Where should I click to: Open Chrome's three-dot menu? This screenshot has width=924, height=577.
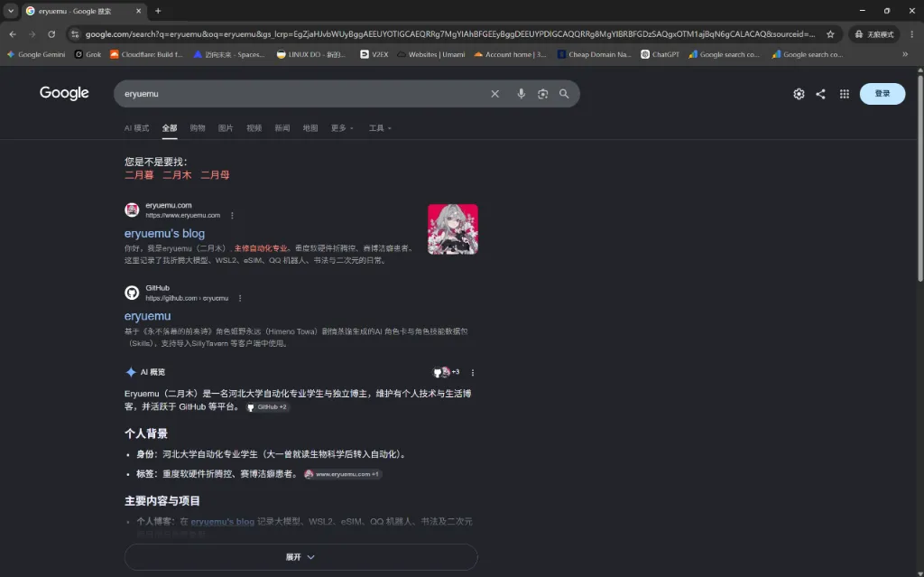pos(912,34)
